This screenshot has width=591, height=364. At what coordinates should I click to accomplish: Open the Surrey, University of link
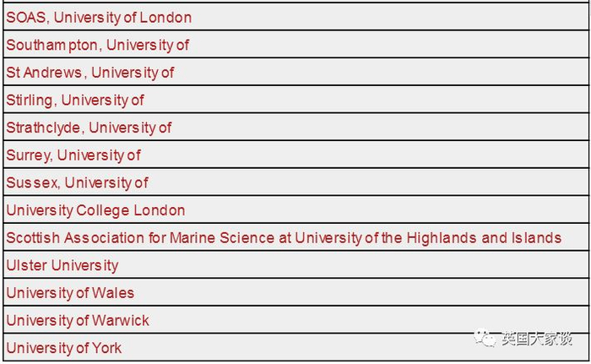tap(73, 155)
